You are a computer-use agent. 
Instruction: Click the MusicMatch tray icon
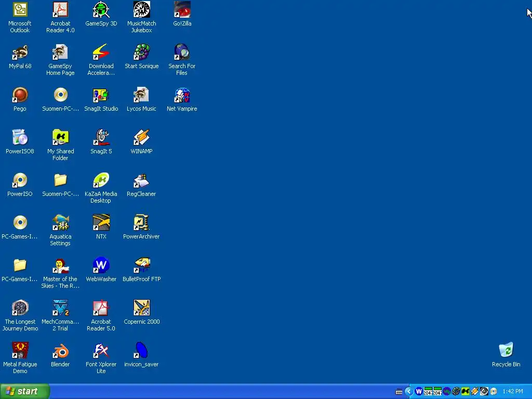pyautogui.click(x=484, y=392)
